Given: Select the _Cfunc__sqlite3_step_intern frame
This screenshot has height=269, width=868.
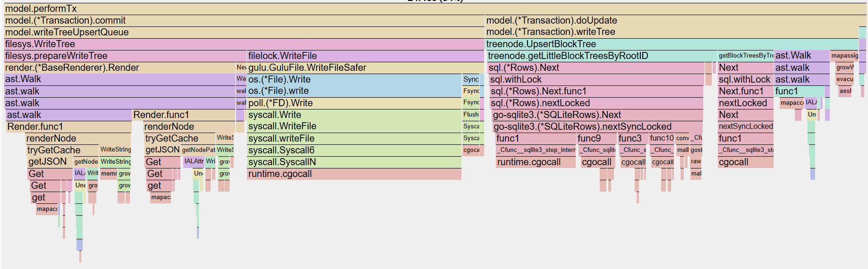Looking at the screenshot, I should click(536, 151).
